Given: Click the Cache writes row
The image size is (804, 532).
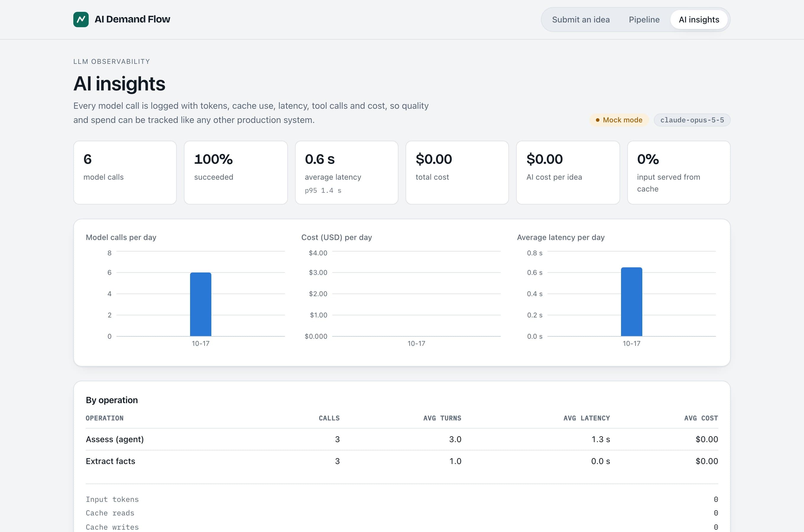Looking at the screenshot, I should pyautogui.click(x=402, y=527).
